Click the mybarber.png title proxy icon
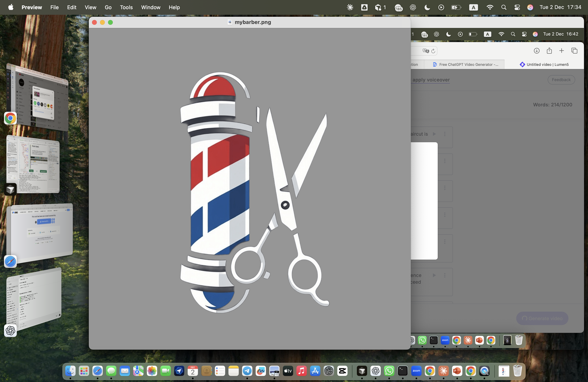This screenshot has width=588, height=382. 230,22
